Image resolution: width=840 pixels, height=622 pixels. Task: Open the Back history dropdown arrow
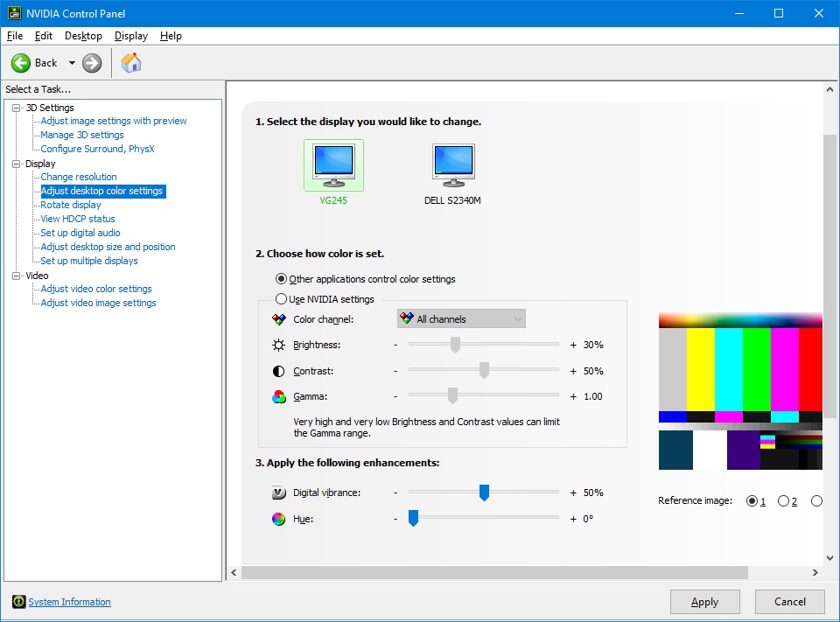72,63
